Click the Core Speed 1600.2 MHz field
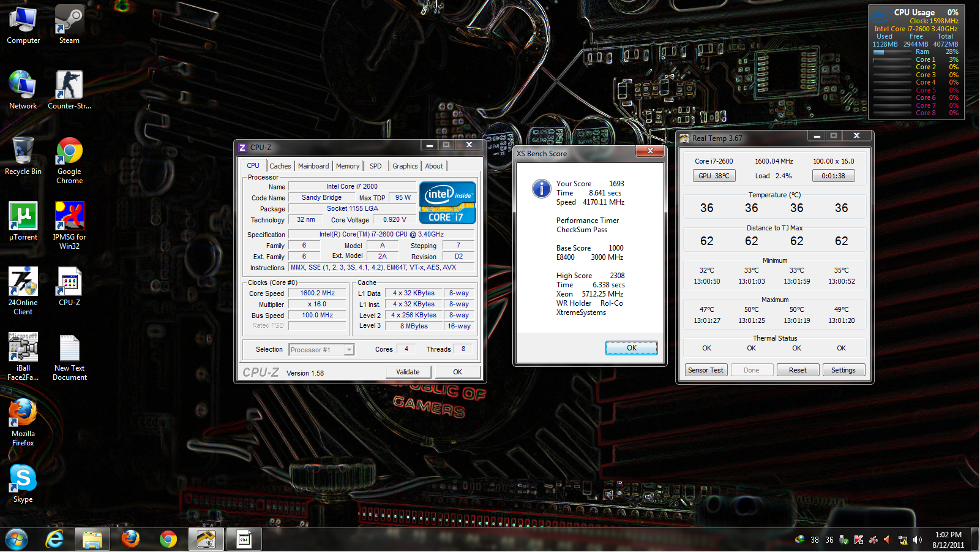 pos(318,293)
